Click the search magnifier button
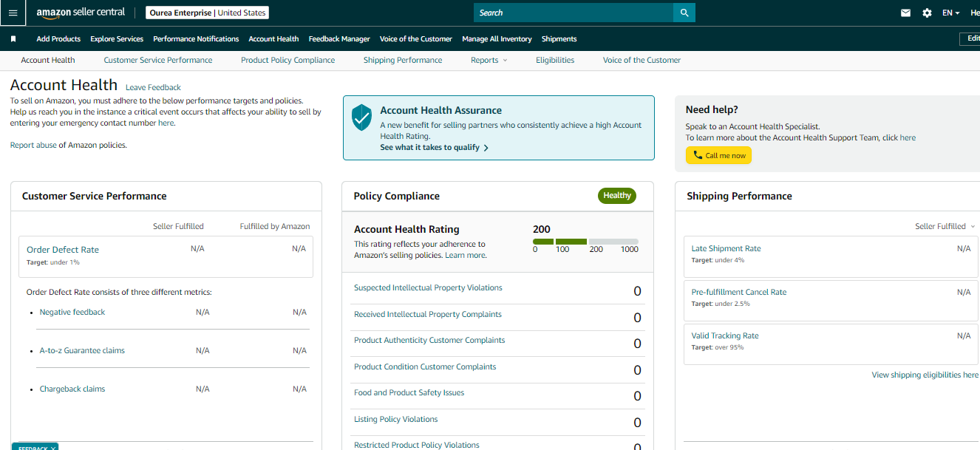The image size is (980, 450). (x=684, y=13)
